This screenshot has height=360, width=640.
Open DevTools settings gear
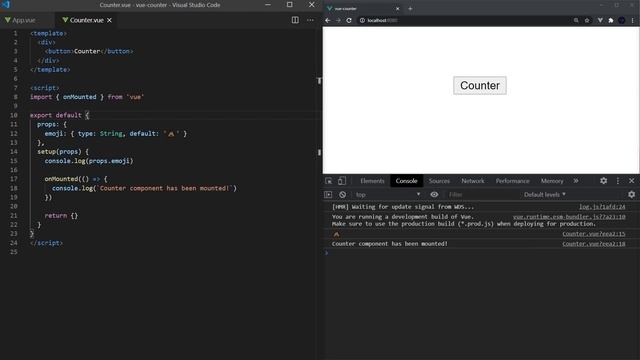tap(603, 181)
